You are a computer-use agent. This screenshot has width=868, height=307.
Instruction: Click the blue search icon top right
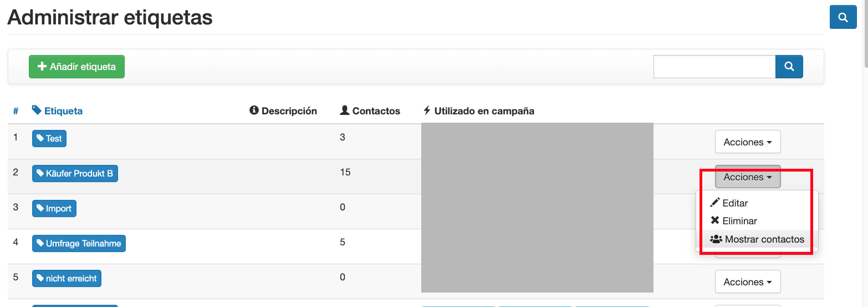(843, 18)
